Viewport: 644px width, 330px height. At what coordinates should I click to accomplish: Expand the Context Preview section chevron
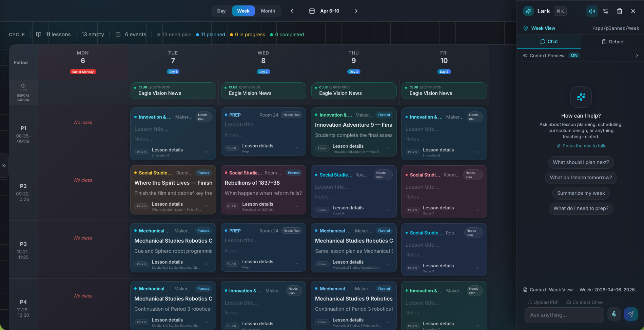point(637,55)
